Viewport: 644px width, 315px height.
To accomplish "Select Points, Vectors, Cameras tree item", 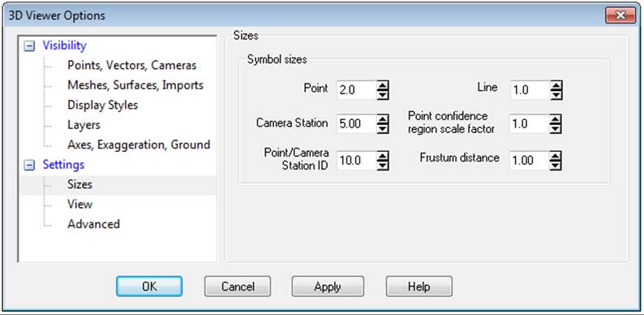I will click(132, 65).
